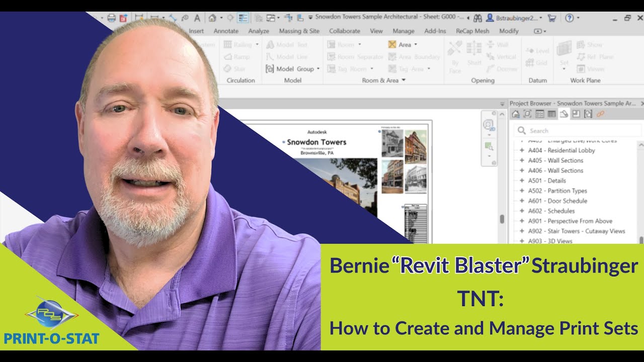Viewport: 644px width, 362px height.
Task: Select sheet A901 - Perspective From Above
Action: pyautogui.click(x=570, y=221)
